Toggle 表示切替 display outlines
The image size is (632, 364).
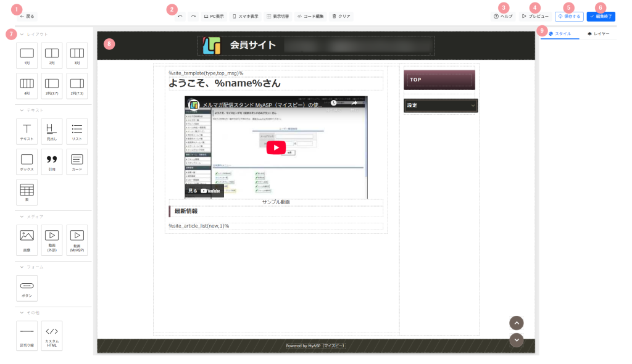(278, 16)
